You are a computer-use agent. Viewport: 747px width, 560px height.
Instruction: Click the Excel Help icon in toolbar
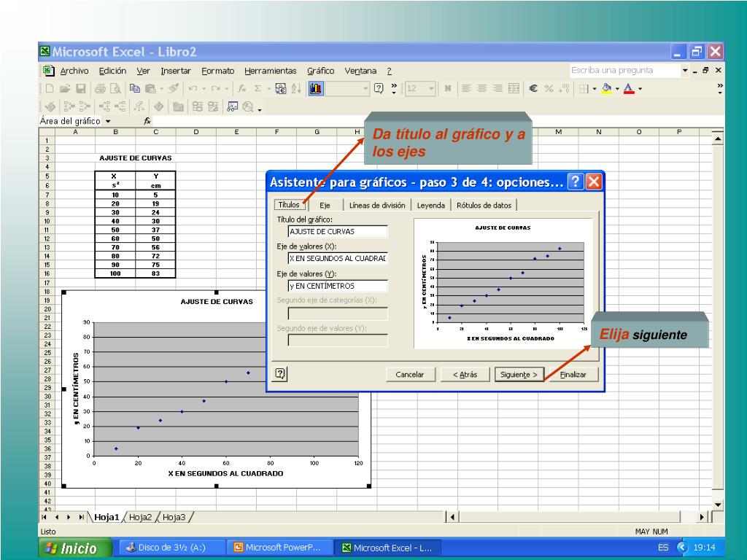(x=379, y=88)
